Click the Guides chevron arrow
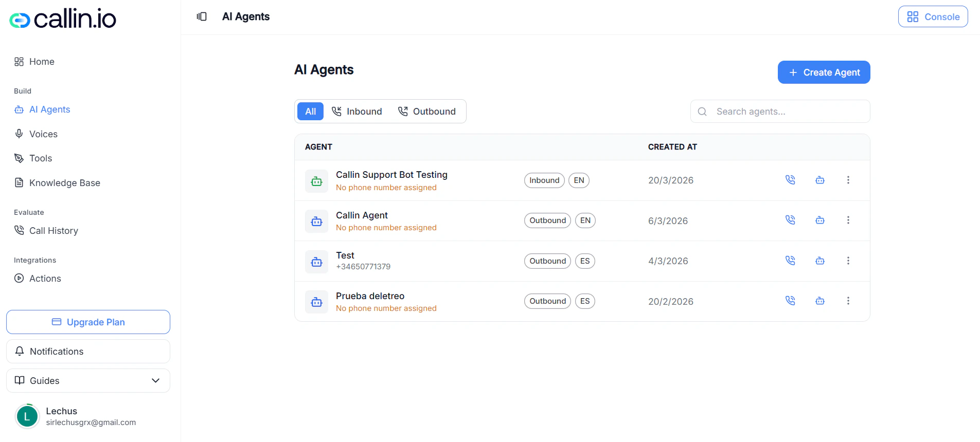The image size is (980, 442). [155, 381]
